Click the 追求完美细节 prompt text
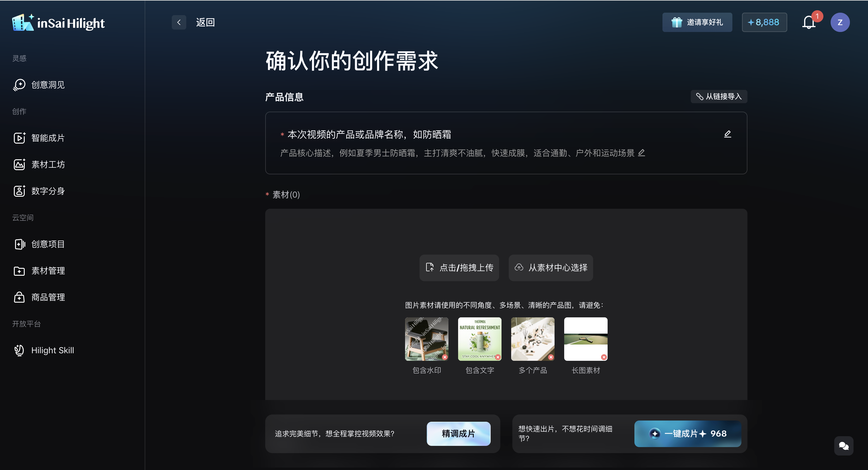This screenshot has height=470, width=868. 334,433
